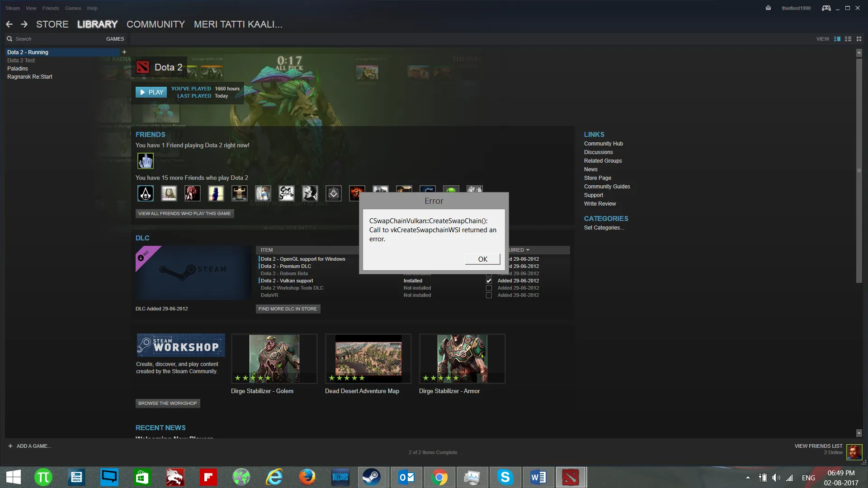Tick the DotaVR install checkbox
The image size is (868, 488).
point(489,295)
